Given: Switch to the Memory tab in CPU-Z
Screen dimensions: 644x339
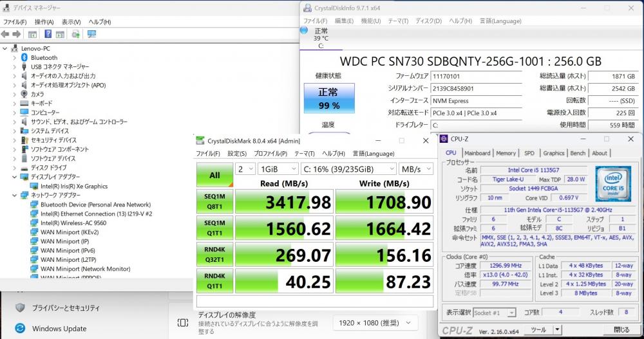Looking at the screenshot, I should click(506, 153).
